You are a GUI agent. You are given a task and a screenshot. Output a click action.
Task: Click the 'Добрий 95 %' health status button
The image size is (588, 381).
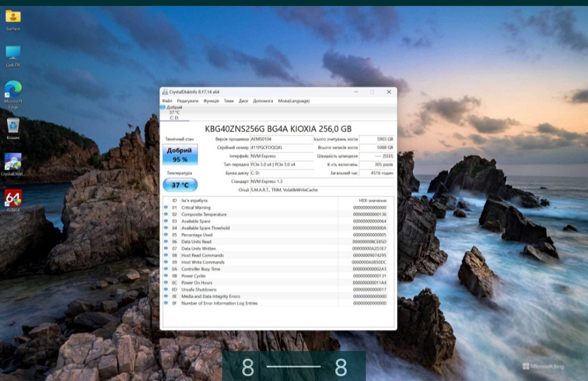pyautogui.click(x=180, y=155)
